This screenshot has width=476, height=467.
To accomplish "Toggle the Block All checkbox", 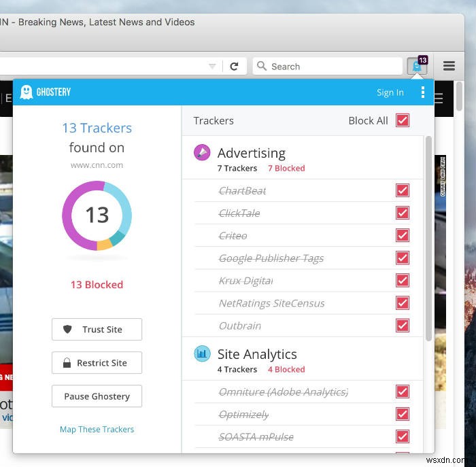I will tap(403, 120).
